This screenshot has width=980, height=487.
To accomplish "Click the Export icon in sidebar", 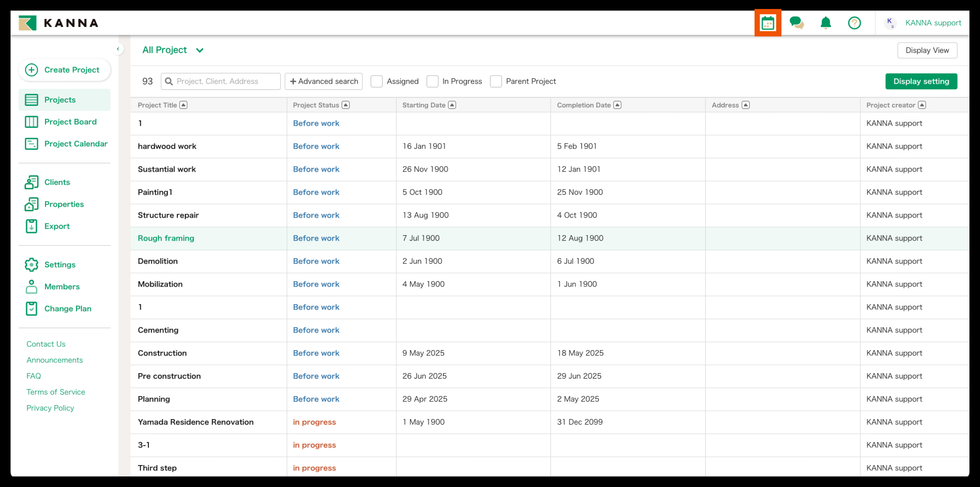I will (32, 226).
